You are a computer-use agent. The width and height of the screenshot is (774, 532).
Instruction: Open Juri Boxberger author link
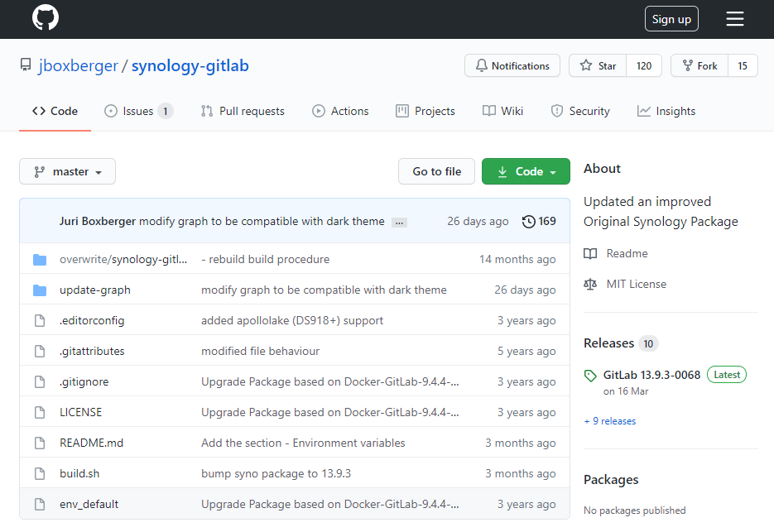(97, 221)
